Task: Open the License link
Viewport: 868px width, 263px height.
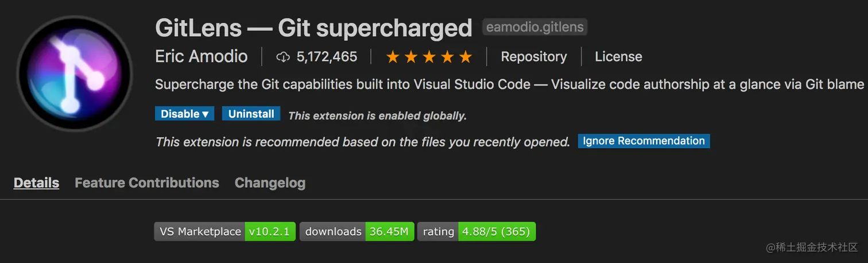Action: click(x=618, y=57)
